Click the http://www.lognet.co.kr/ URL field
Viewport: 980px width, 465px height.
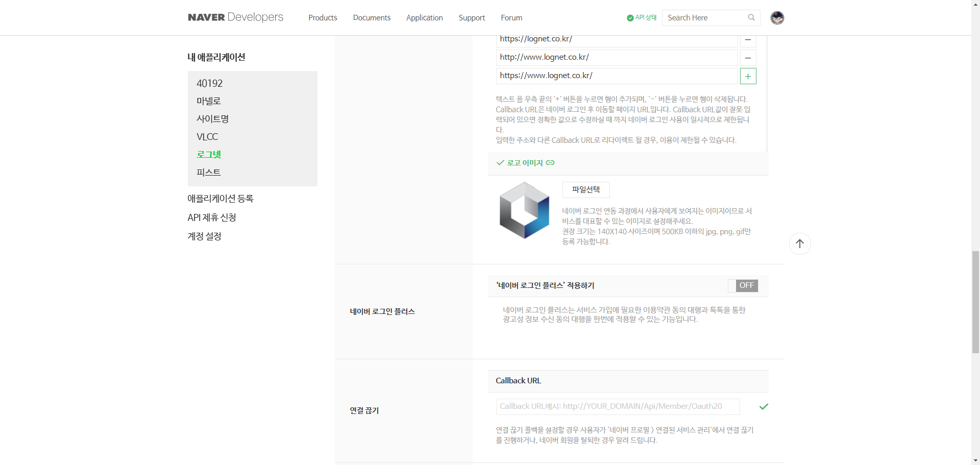pos(617,58)
